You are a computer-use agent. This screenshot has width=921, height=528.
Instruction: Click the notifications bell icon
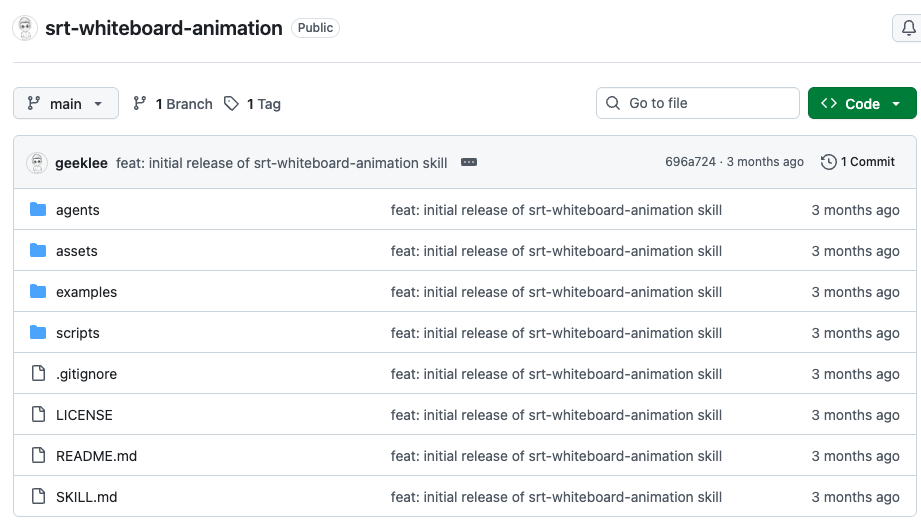pos(908,28)
